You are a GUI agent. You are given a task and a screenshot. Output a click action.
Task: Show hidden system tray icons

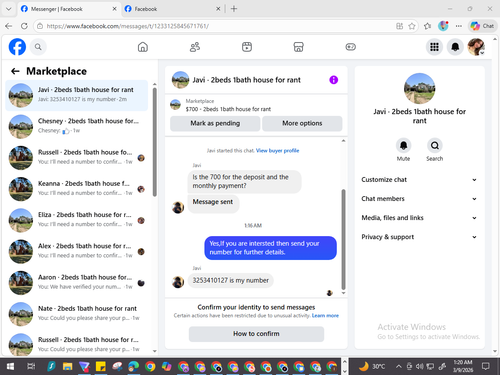pos(398,366)
